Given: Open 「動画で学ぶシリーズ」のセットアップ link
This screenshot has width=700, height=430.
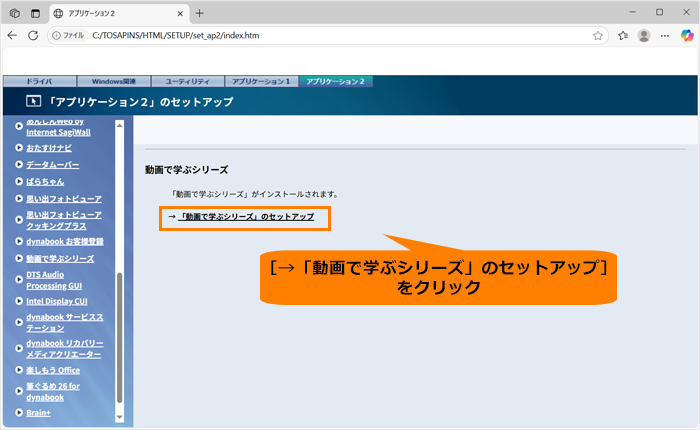Looking at the screenshot, I should click(246, 217).
